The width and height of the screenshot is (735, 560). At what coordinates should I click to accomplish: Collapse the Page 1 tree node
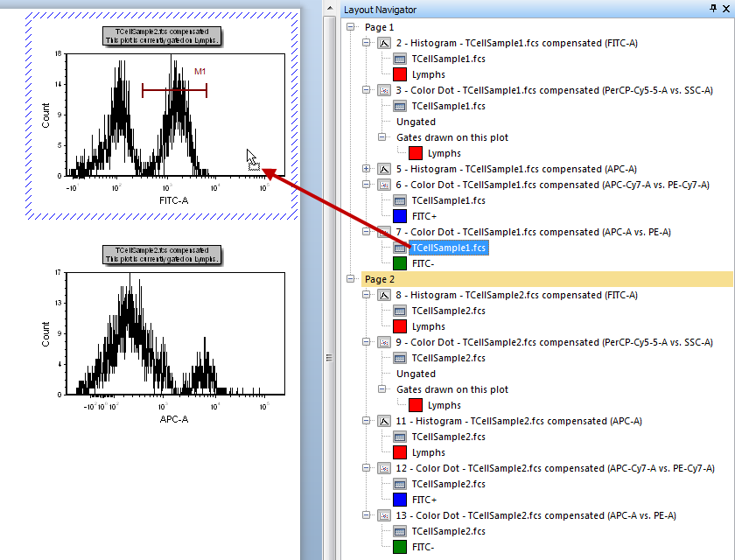[x=351, y=27]
